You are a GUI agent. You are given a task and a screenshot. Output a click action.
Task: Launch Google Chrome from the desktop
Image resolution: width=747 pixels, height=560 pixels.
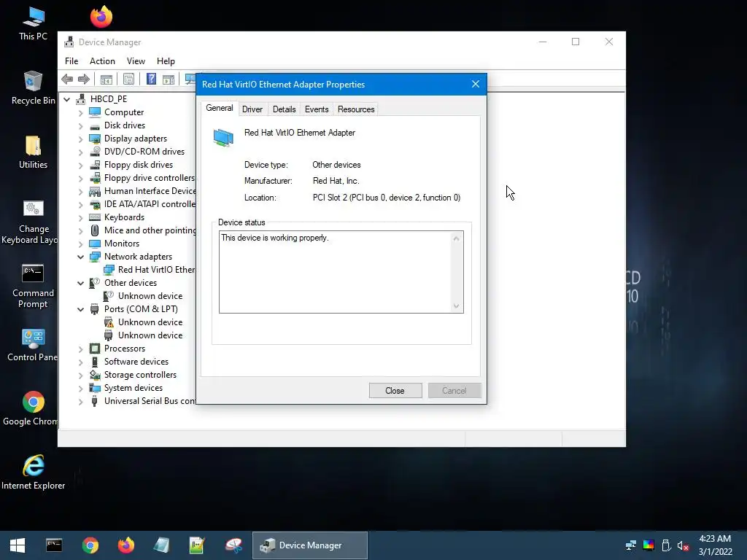34,408
